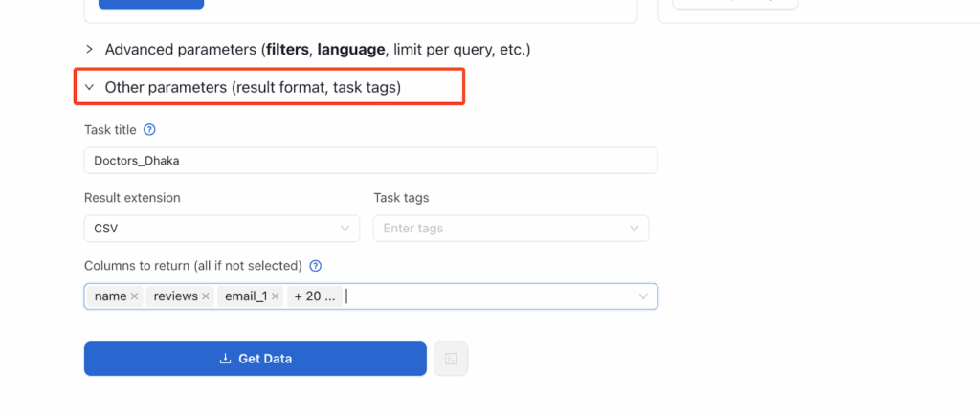Click the name tag label
Viewport: 980px width, 417px height.
[x=110, y=296]
